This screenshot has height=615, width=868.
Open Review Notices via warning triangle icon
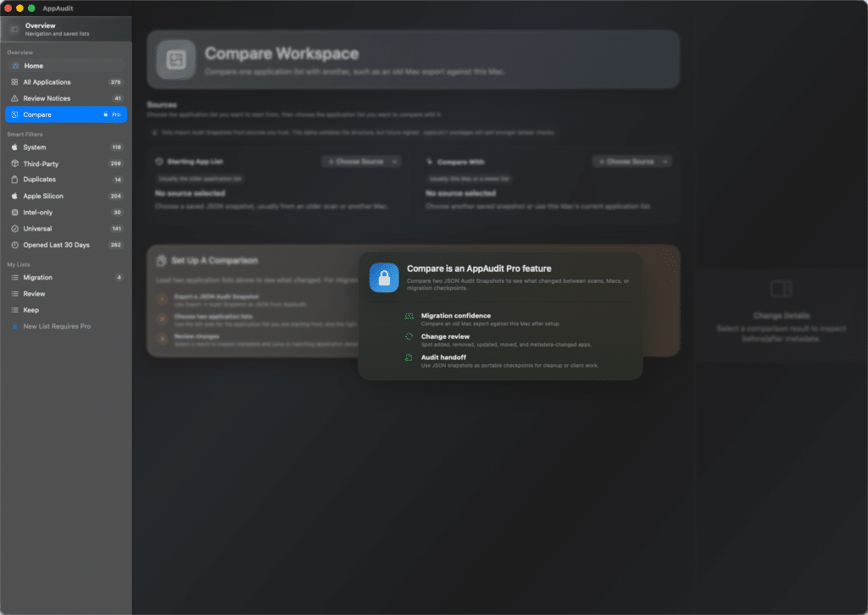tap(15, 98)
